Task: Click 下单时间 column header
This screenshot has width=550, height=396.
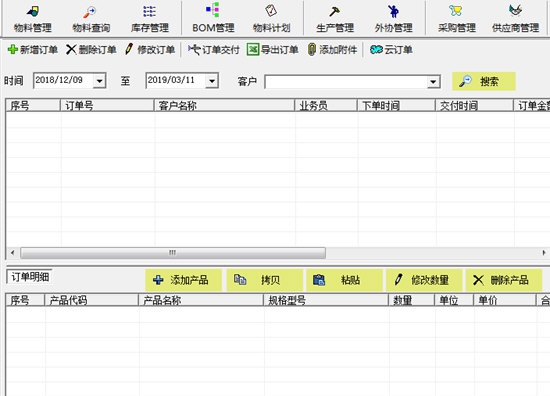Action: click(396, 106)
